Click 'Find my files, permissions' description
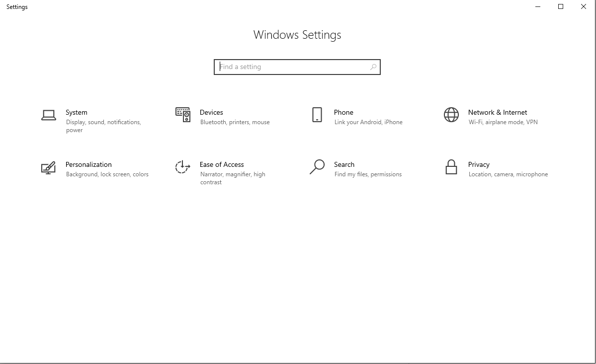Viewport: 596px width, 364px height. [x=368, y=174]
